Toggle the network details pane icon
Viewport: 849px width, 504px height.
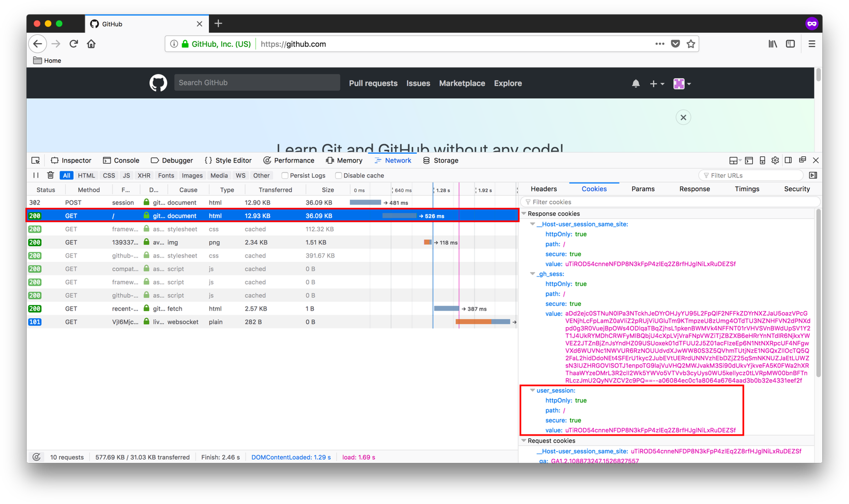coord(813,175)
